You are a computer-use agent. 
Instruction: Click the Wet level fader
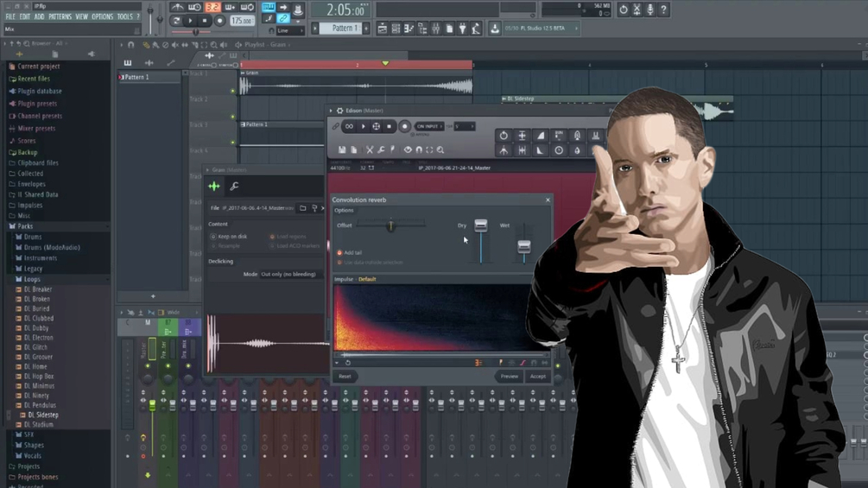[523, 246]
